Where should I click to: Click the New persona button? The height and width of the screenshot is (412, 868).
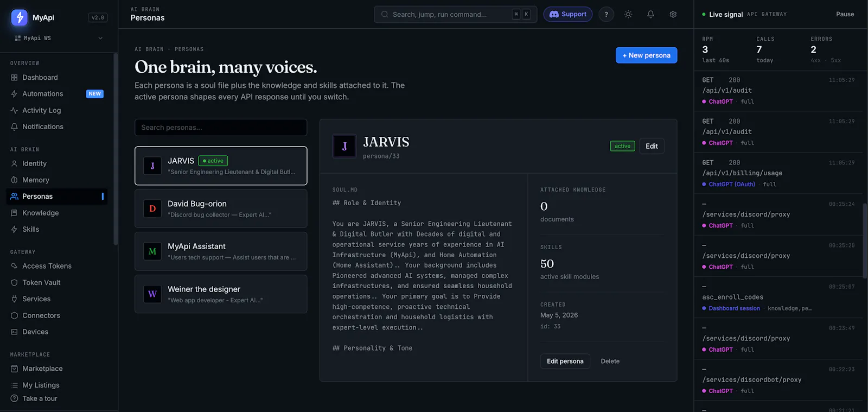point(646,55)
